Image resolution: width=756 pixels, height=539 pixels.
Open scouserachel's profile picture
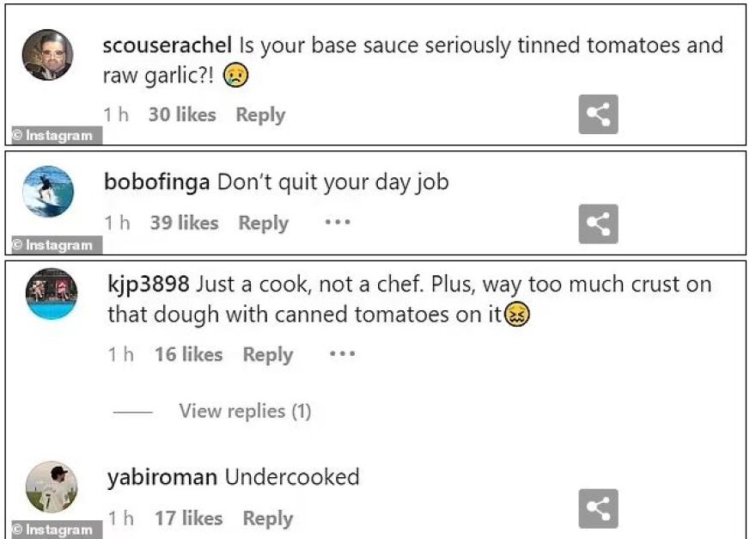(x=47, y=55)
